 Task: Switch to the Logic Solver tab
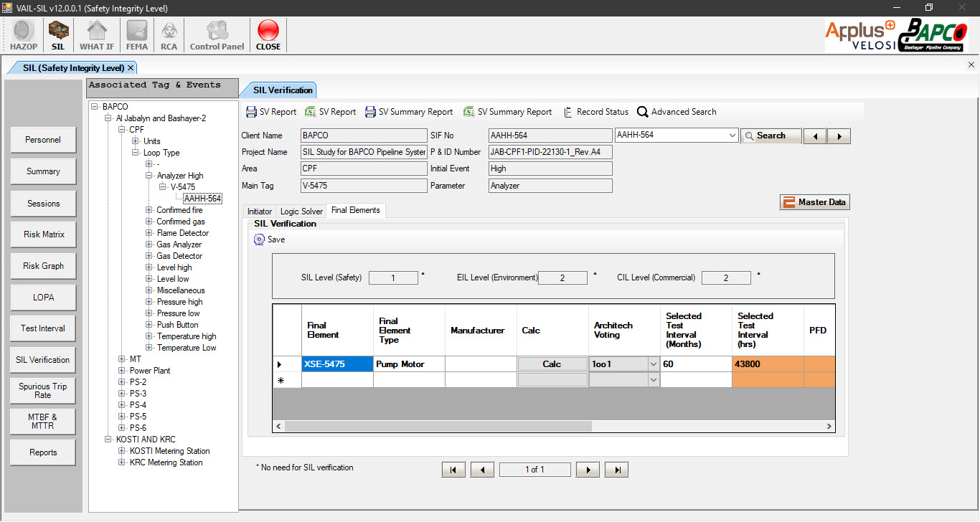[301, 212]
